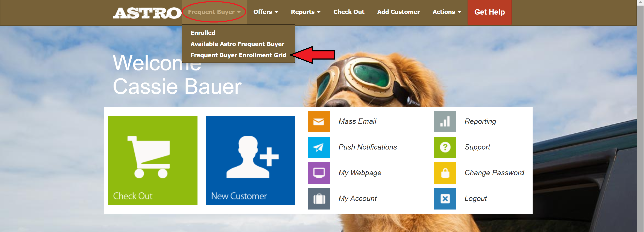Open the Mass Email text link

[357, 121]
